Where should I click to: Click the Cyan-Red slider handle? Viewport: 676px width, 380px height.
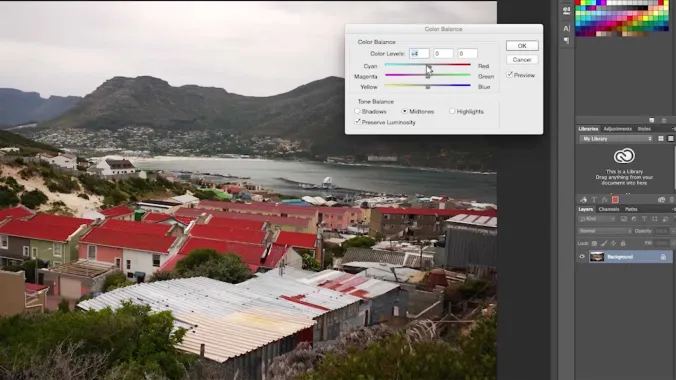(428, 66)
